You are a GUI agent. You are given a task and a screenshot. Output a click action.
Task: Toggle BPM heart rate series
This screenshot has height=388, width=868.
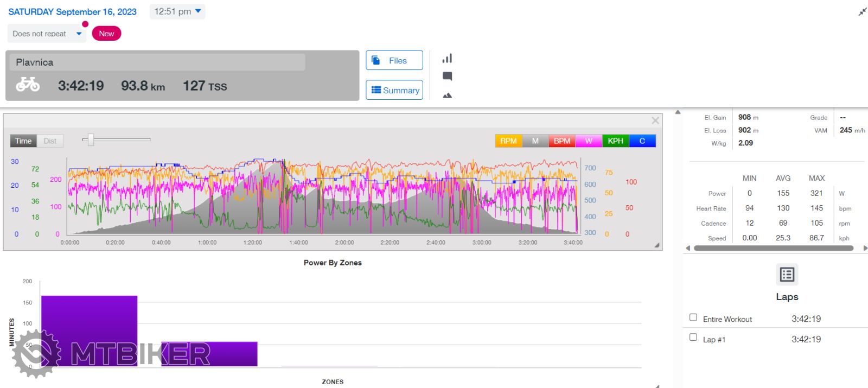(561, 141)
